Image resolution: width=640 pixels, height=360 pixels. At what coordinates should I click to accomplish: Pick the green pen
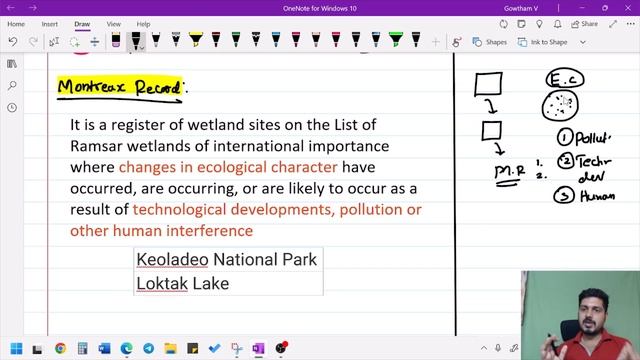coord(236,40)
